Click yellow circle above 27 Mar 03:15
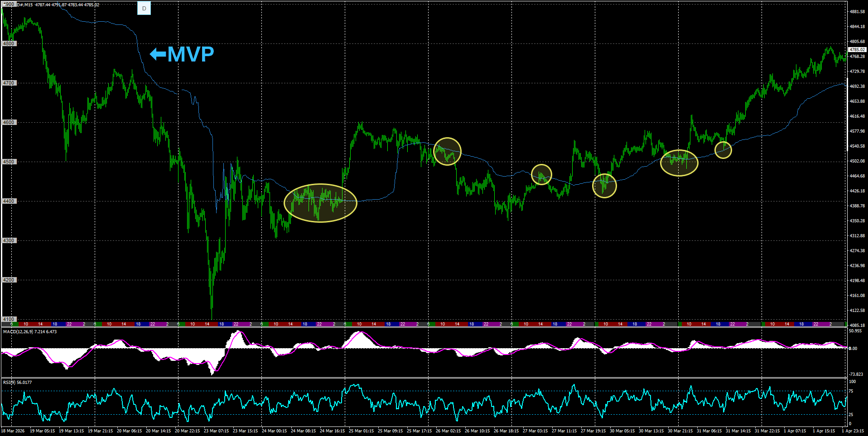Viewport: 868px width, 436px height. tap(541, 174)
